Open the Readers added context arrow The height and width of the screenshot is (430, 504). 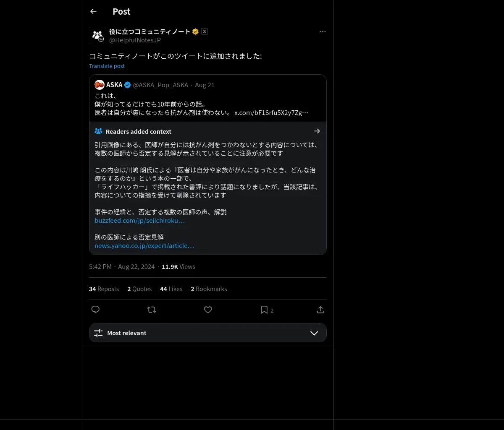pyautogui.click(x=317, y=131)
